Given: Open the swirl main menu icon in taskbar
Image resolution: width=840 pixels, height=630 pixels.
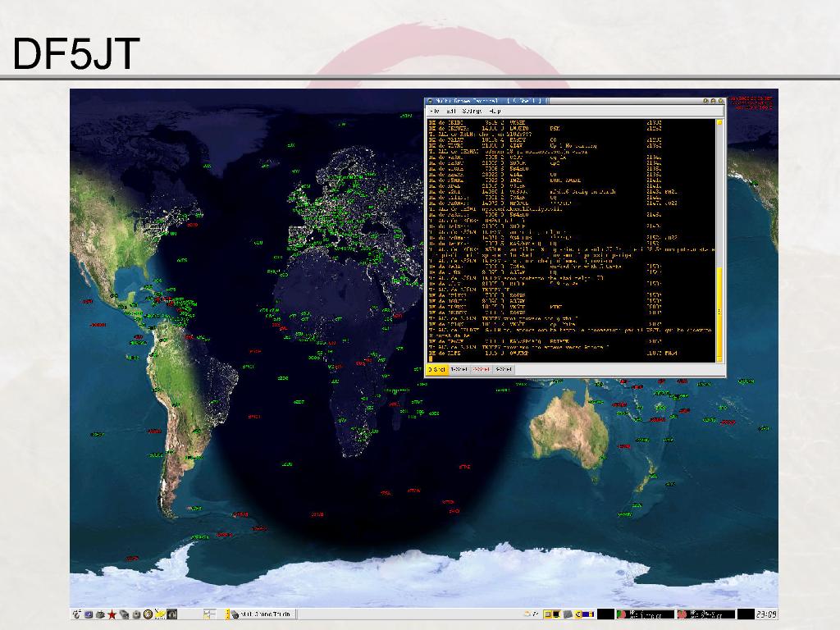Looking at the screenshot, I should (x=76, y=614).
